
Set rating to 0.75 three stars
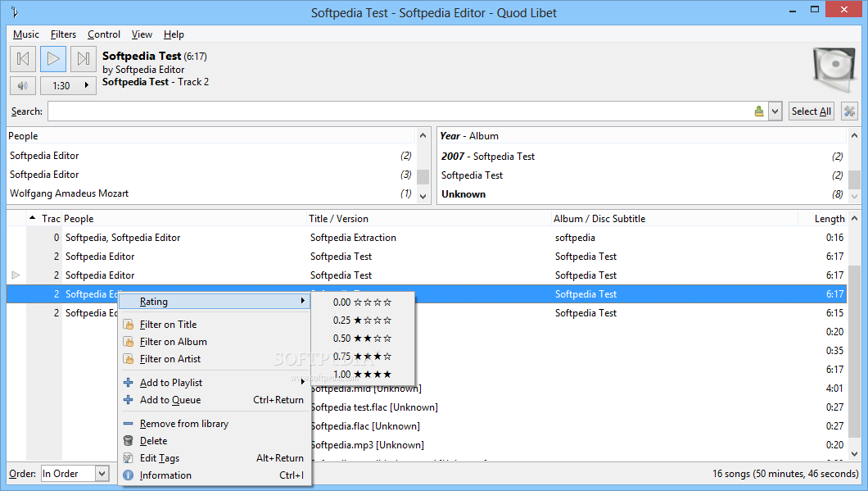pos(362,357)
